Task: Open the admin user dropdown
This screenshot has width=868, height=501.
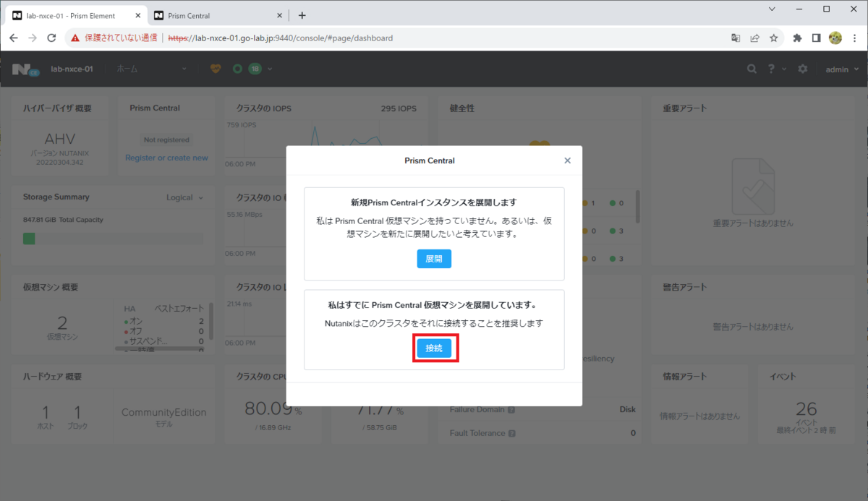Action: (843, 69)
